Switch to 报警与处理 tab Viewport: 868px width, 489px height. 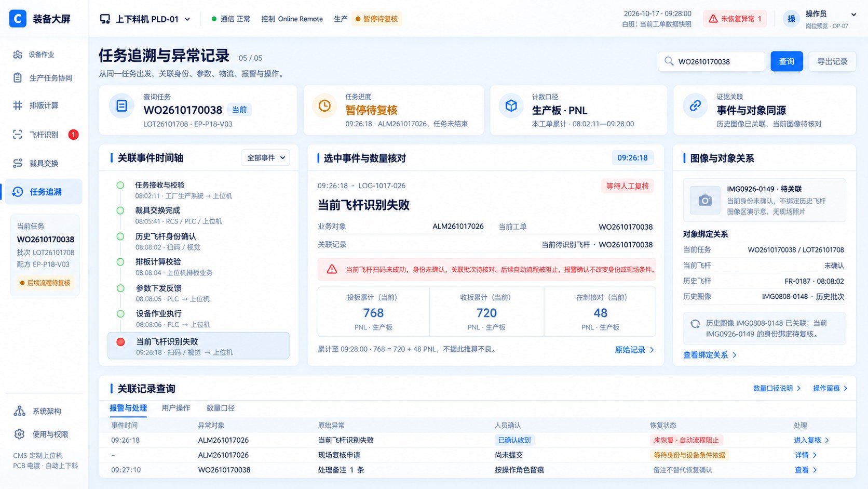(x=128, y=408)
